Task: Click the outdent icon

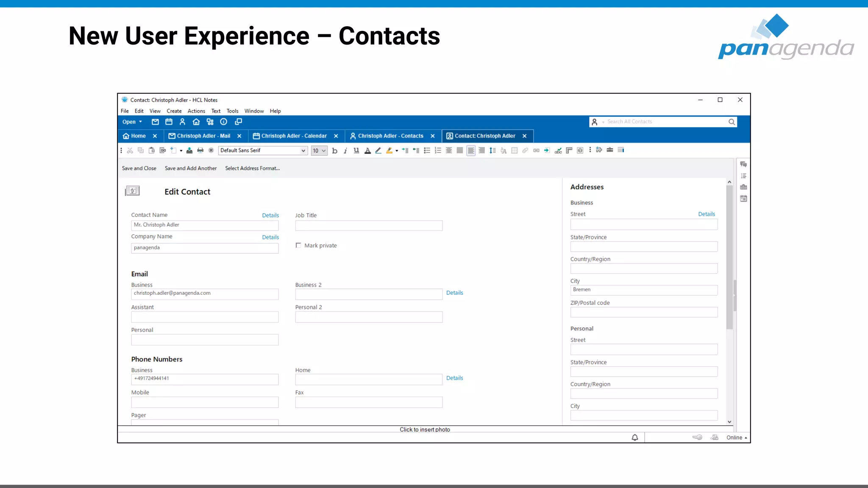Action: tap(416, 150)
